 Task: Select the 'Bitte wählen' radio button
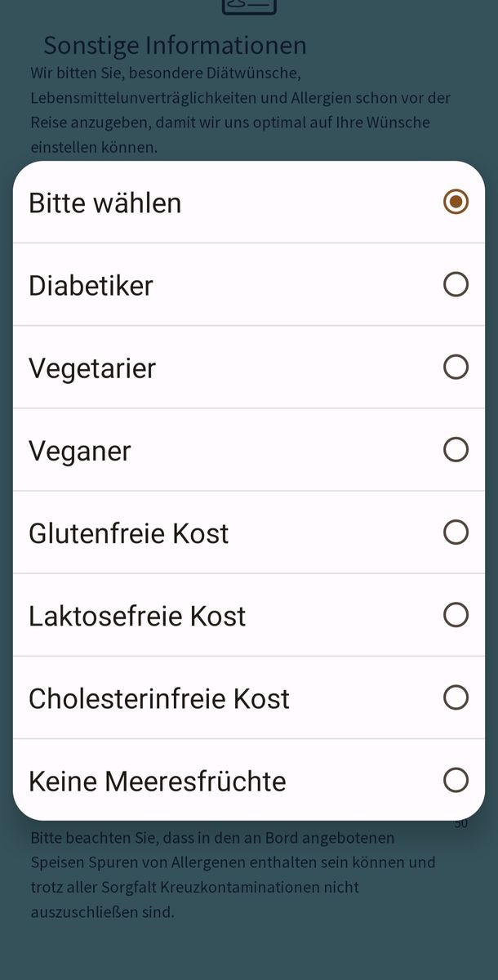[x=456, y=202]
